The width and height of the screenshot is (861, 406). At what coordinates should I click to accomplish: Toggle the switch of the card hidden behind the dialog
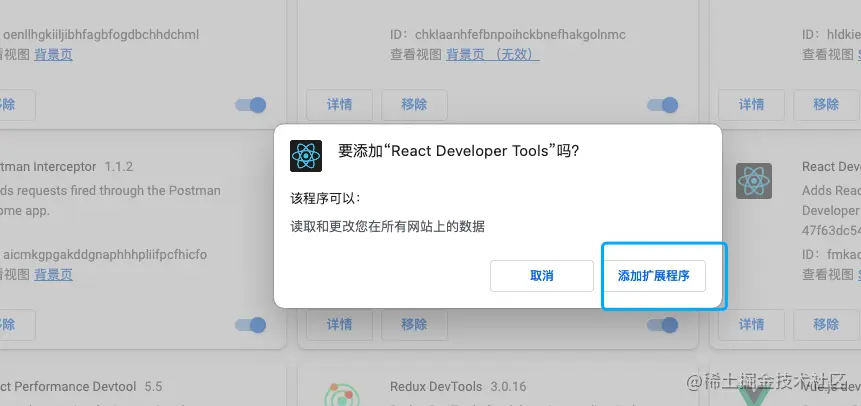[x=662, y=325]
